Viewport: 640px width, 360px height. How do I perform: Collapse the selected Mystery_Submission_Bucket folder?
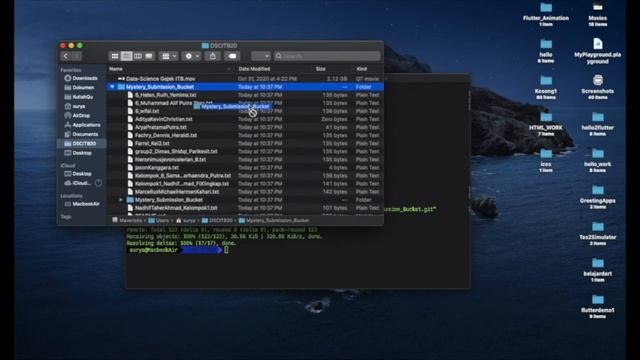(112, 87)
